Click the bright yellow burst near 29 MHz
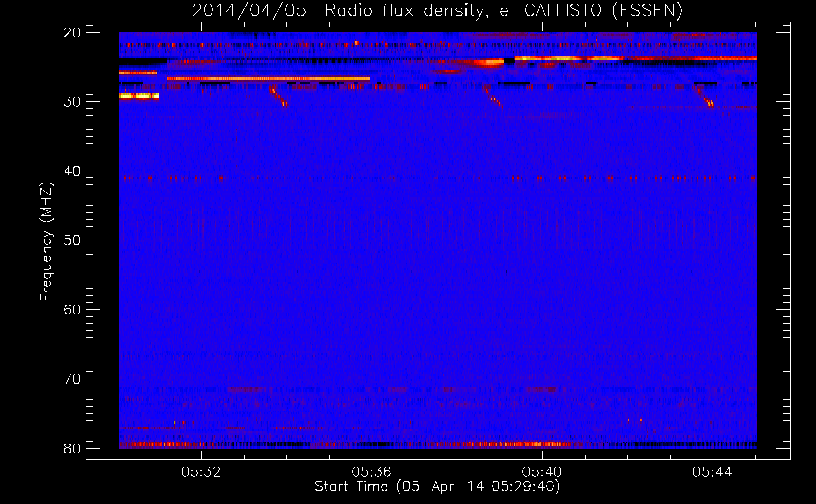 click(139, 96)
